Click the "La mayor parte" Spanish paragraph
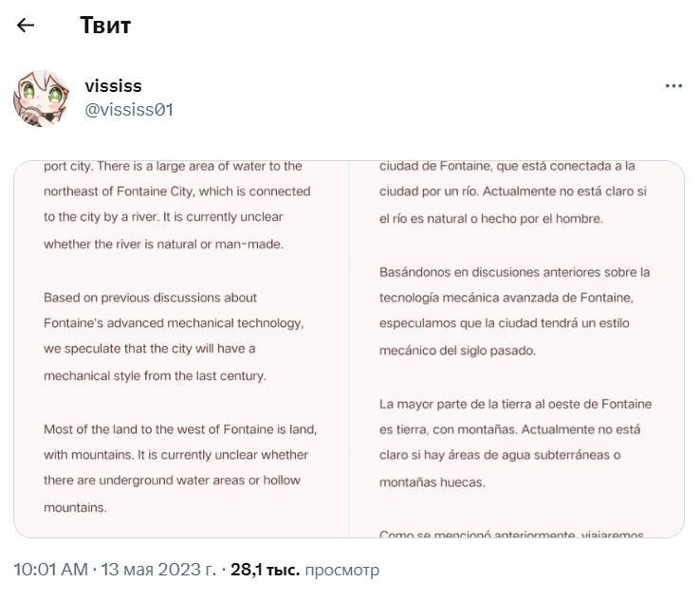 tap(514, 443)
